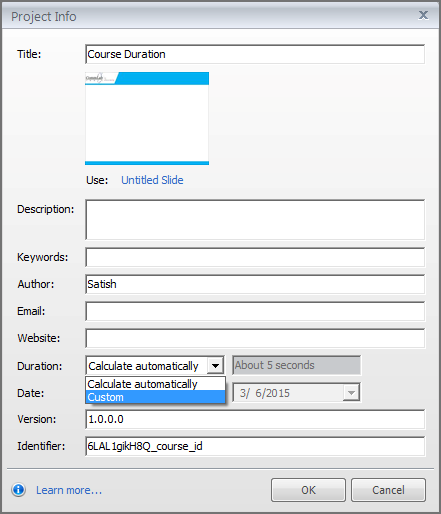Click the Email input field
441x514 pixels.
[x=255, y=311]
